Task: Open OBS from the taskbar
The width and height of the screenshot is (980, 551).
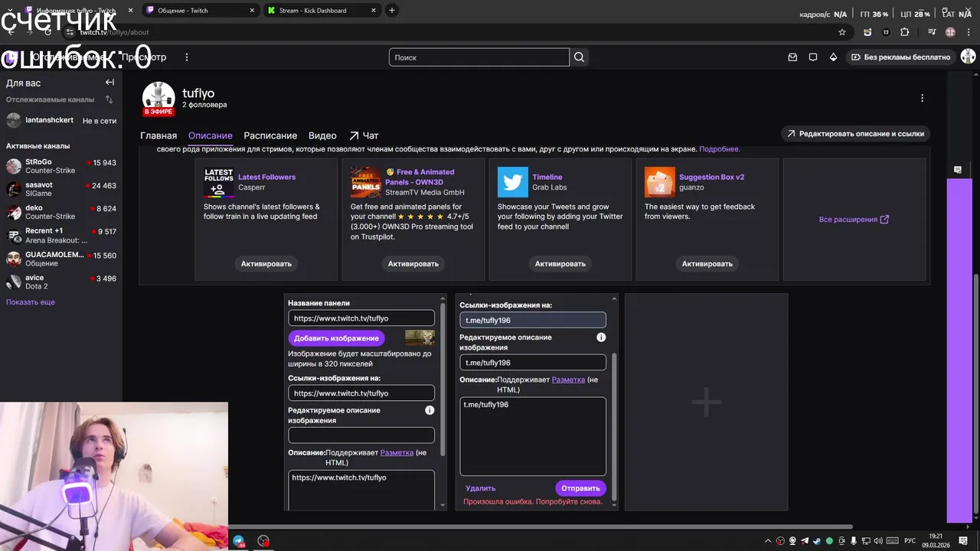Action: pyautogui.click(x=263, y=541)
